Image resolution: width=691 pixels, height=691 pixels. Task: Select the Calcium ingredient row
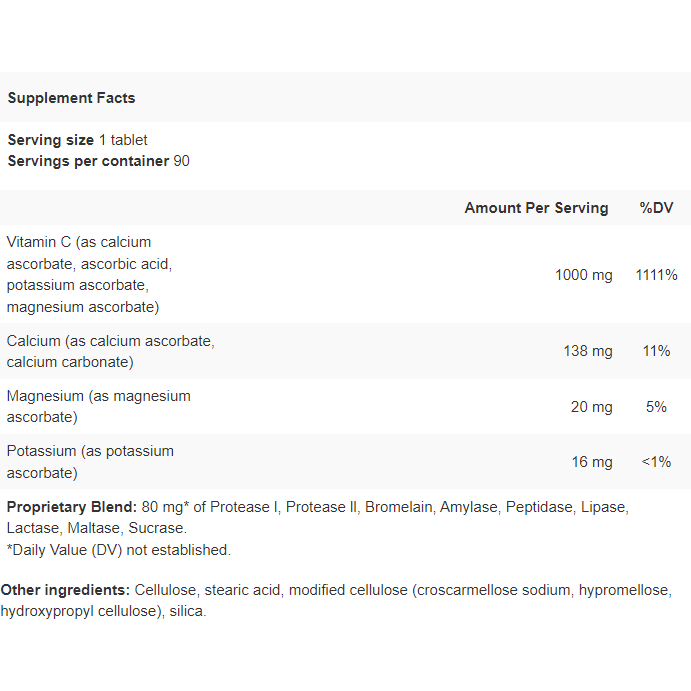pyautogui.click(x=346, y=351)
